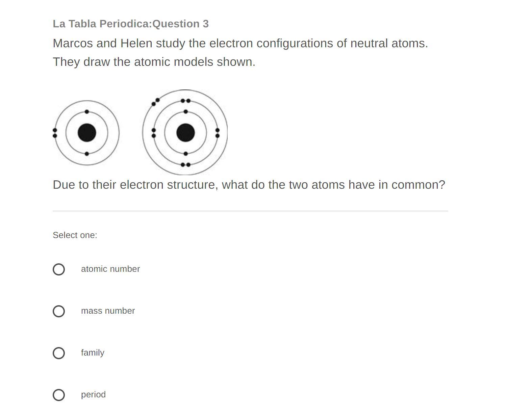Screen dimensions: 530x420
Task: Click the 'La Tabla Periodica:Question 3' heading
Action: 131,24
